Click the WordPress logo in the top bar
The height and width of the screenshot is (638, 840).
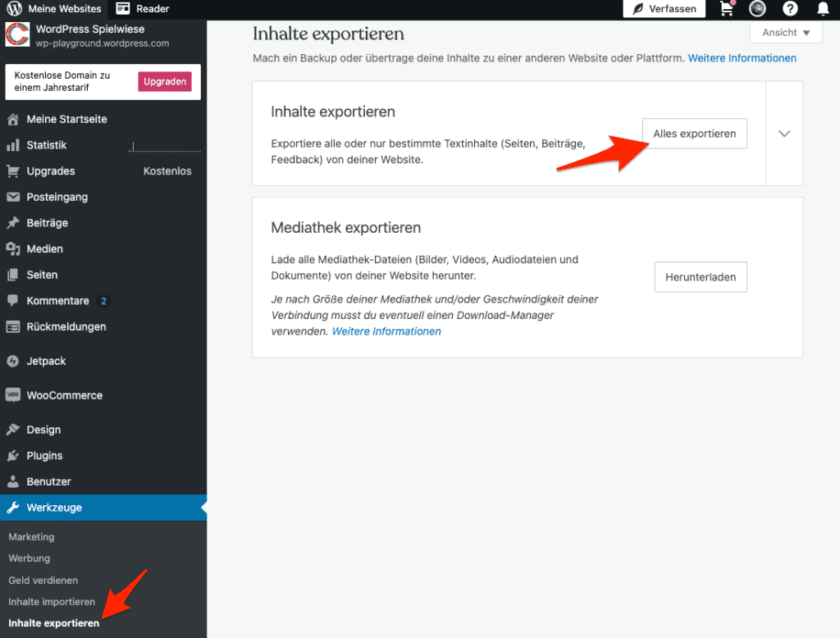pyautogui.click(x=14, y=8)
